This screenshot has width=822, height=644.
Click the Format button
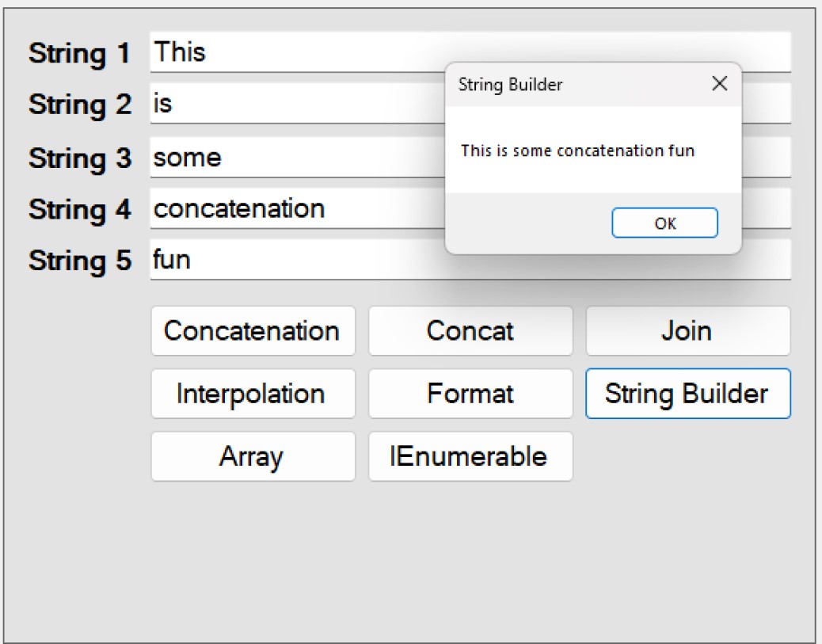[470, 394]
